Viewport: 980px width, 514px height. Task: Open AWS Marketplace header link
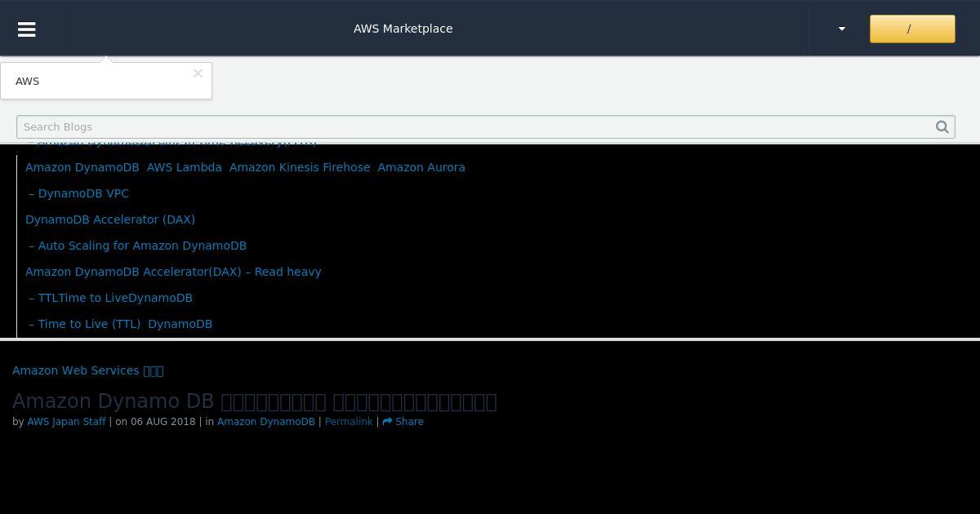[403, 29]
